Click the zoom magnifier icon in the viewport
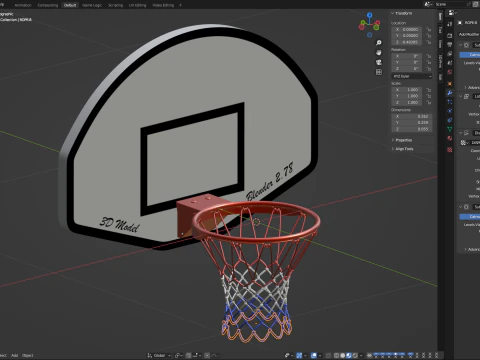 (379, 43)
